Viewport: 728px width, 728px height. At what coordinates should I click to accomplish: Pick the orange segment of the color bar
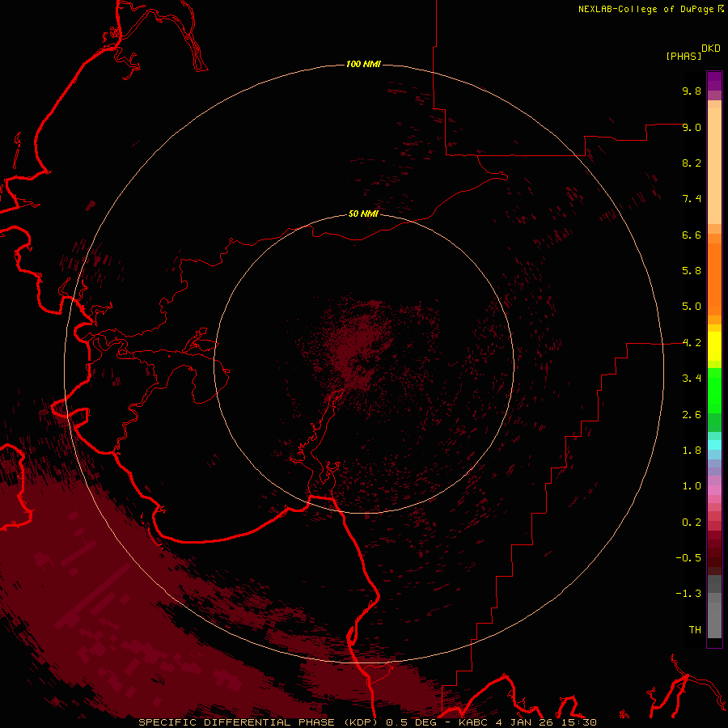(714, 280)
